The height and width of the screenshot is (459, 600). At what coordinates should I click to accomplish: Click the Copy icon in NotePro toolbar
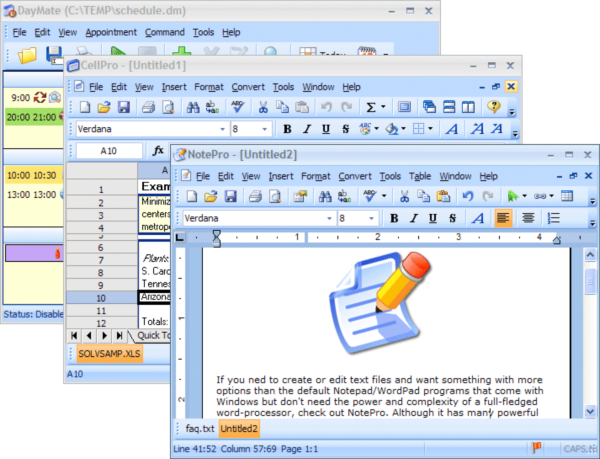click(x=424, y=197)
